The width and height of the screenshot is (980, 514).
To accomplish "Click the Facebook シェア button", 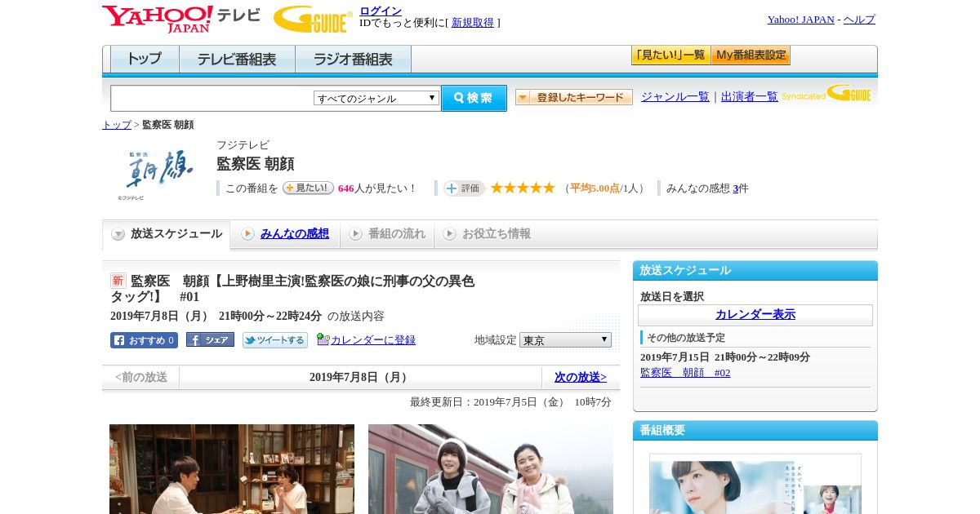I will pyautogui.click(x=210, y=339).
